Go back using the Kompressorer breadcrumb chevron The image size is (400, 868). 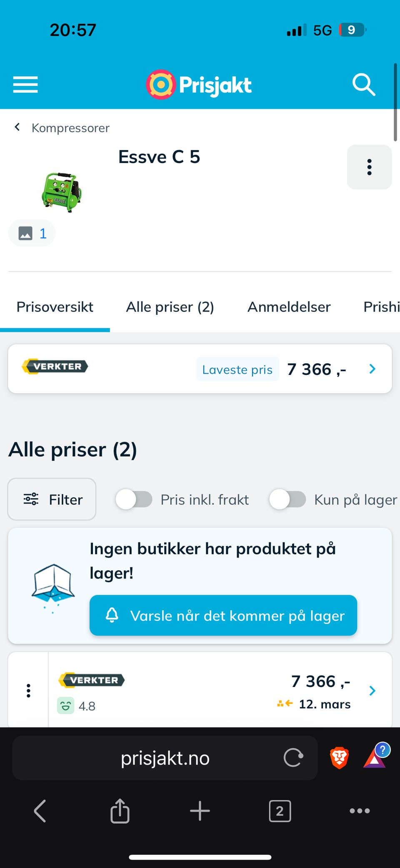pos(17,127)
